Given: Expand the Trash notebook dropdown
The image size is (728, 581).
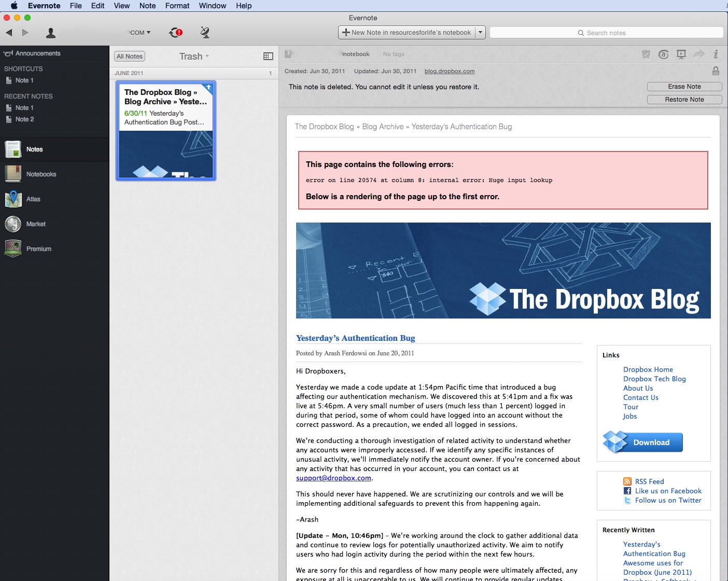Looking at the screenshot, I should (194, 57).
